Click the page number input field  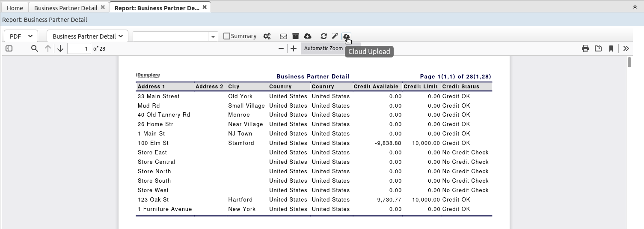[79, 48]
